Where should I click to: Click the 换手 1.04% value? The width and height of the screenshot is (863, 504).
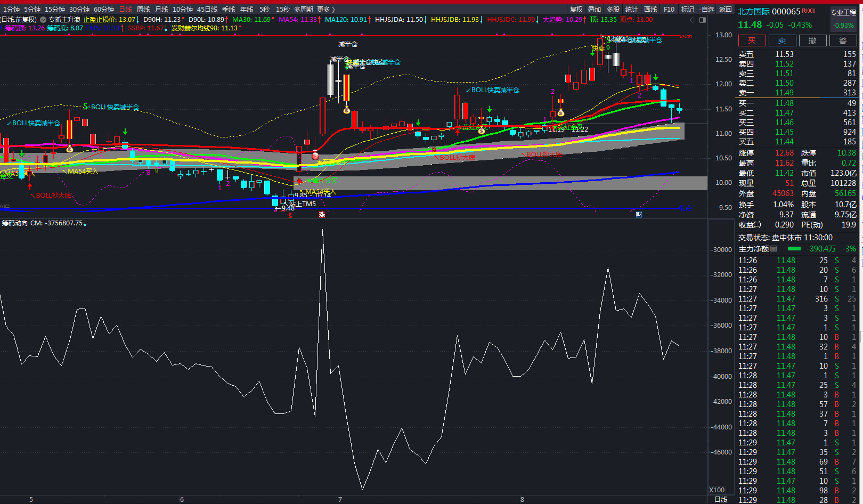pos(783,205)
